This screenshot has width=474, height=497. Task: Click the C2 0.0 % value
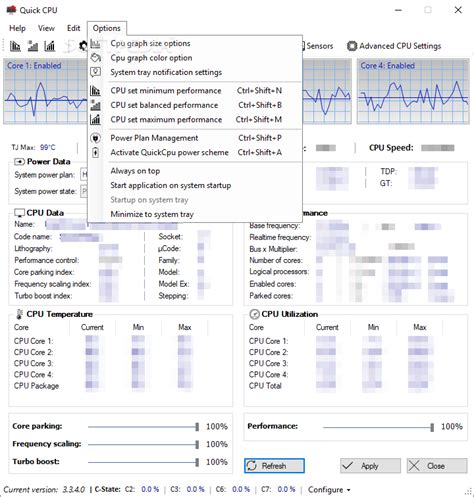tap(150, 489)
